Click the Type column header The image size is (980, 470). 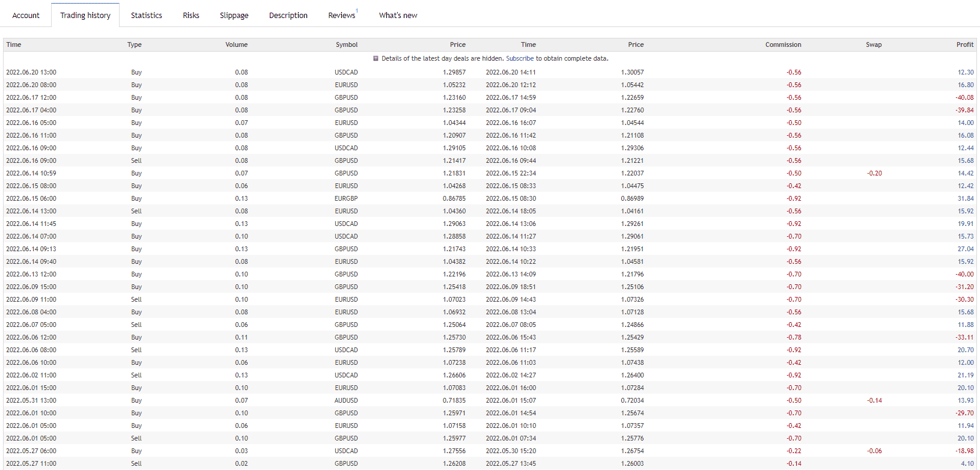(x=135, y=44)
